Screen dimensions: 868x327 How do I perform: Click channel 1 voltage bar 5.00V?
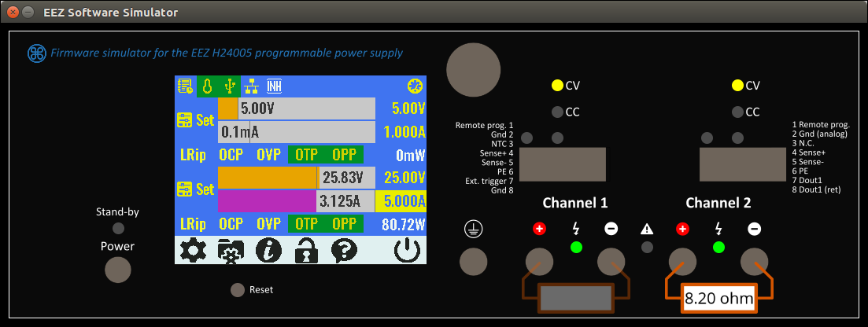click(297, 108)
